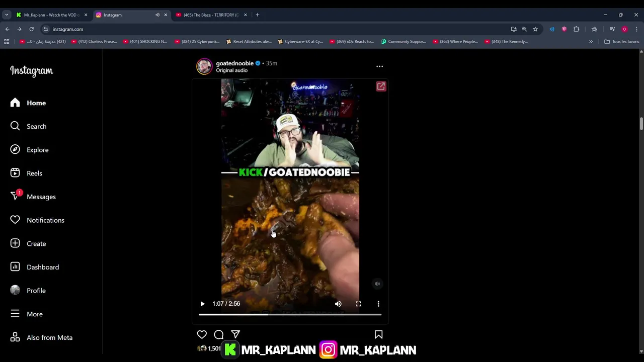Open Chrome three-dot menu
The width and height of the screenshot is (644, 362).
coord(636,29)
